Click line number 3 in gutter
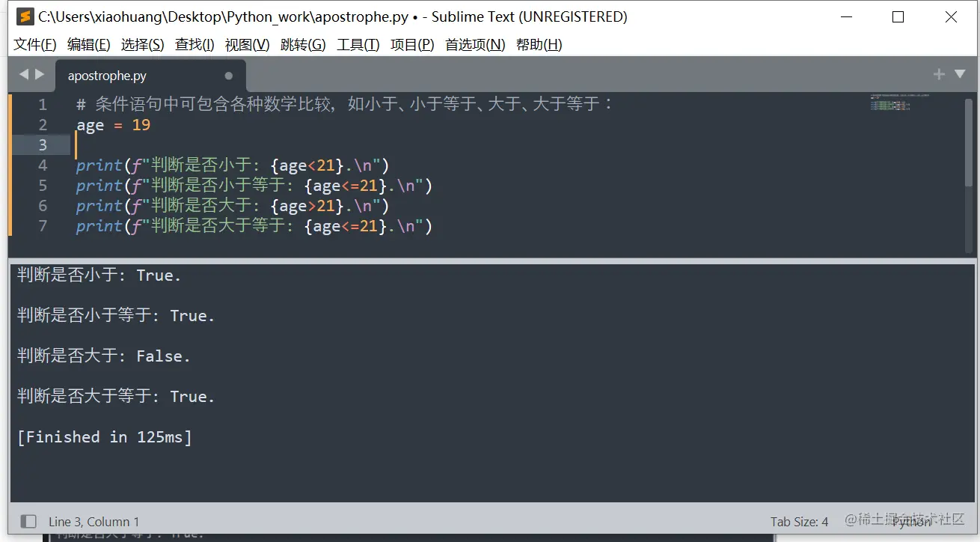This screenshot has height=542, width=980. click(x=43, y=145)
